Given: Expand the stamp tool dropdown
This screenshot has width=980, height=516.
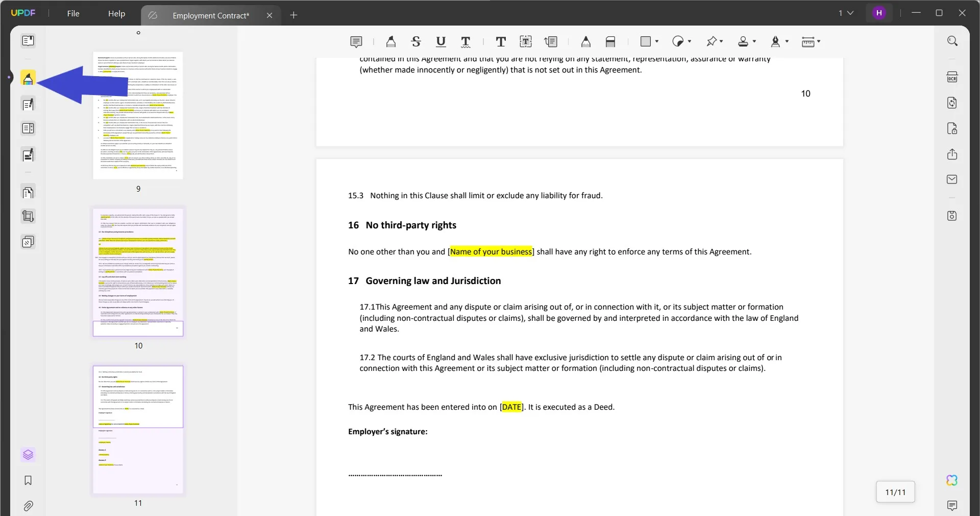Looking at the screenshot, I should pos(754,41).
